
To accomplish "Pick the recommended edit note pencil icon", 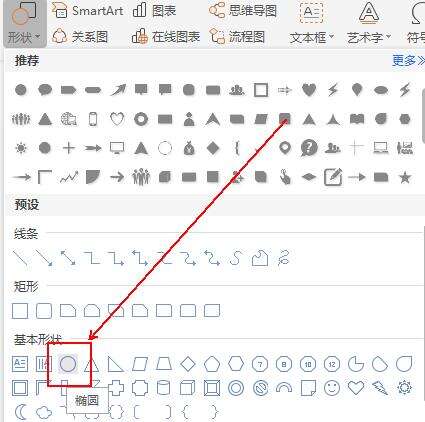I will [x=333, y=177].
